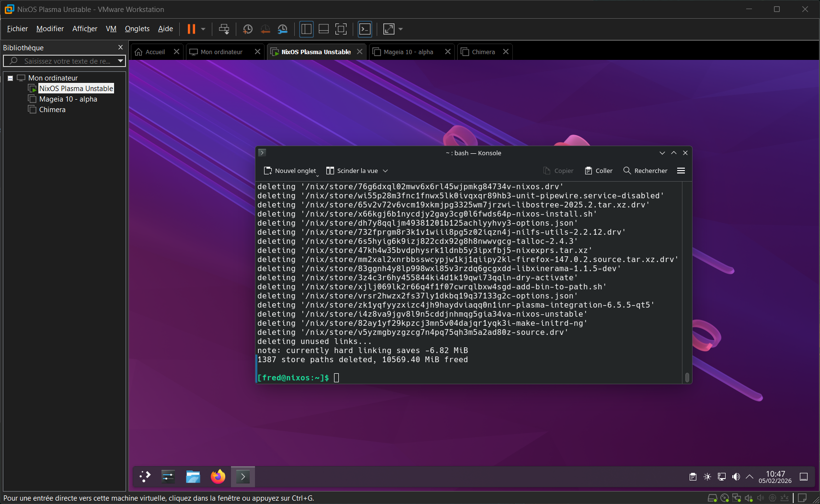
Task: Collapse the Mon ordinateur tree node
Action: [10, 78]
